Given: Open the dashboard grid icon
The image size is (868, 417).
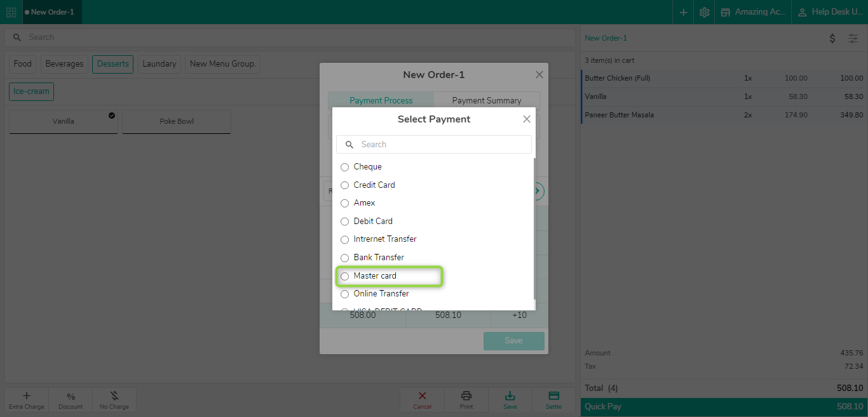Looking at the screenshot, I should click(x=11, y=12).
